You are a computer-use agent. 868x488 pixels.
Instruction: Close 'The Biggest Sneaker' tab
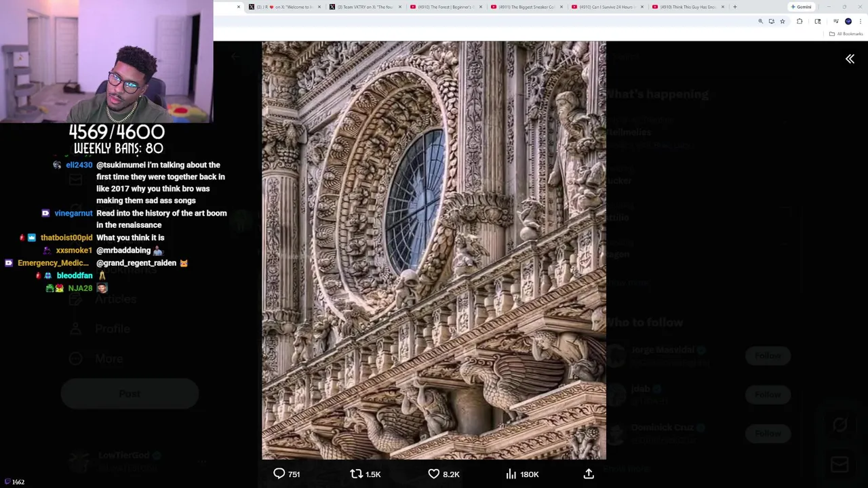(x=561, y=7)
